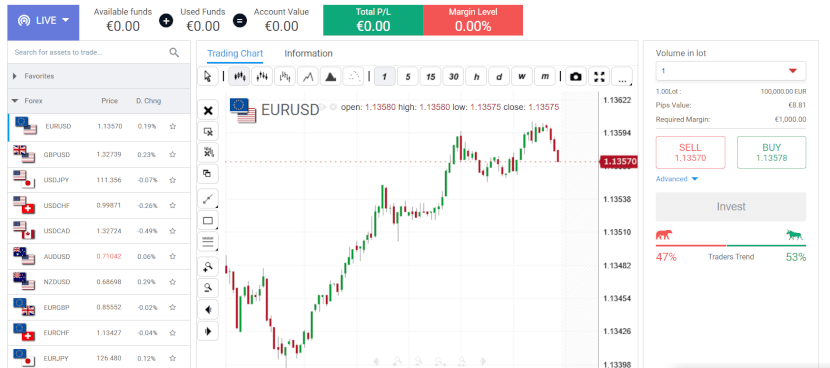
Task: Switch to line chart type
Action: (x=308, y=77)
